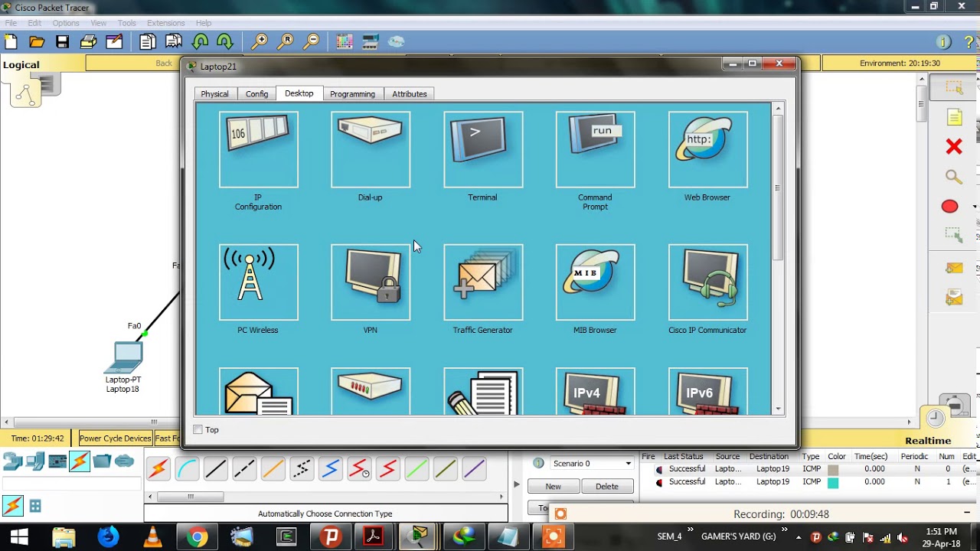980x551 pixels.
Task: Open Firefox from the taskbar
Action: point(108,536)
